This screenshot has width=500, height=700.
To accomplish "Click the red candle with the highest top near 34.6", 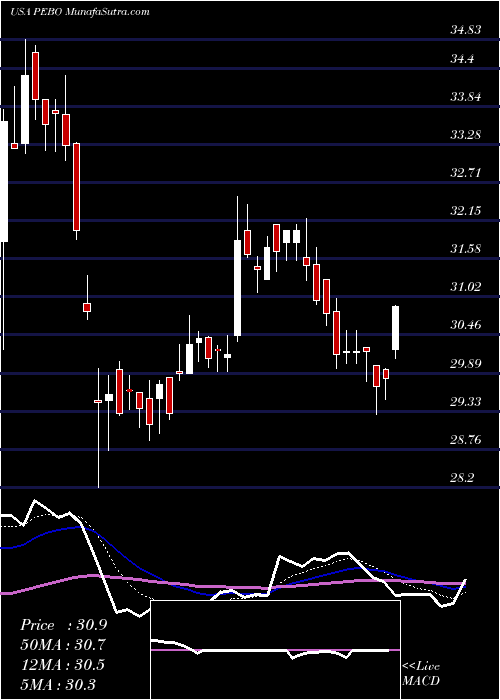I will click(x=36, y=76).
